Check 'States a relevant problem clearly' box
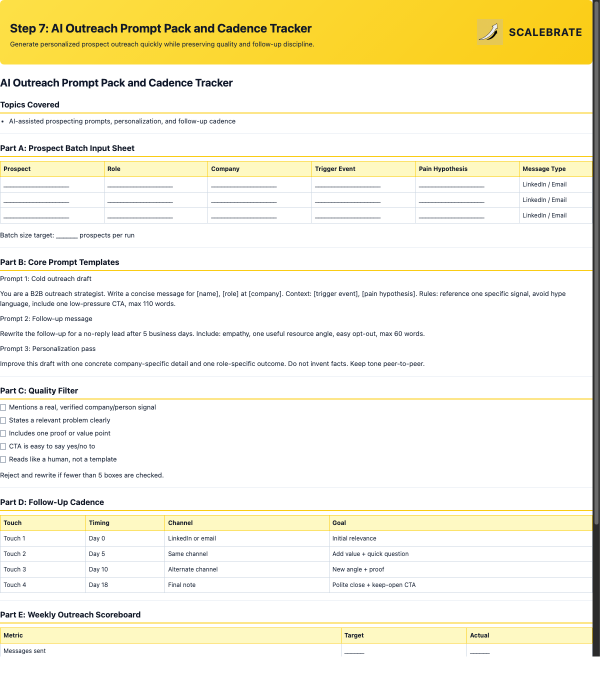Screen dimensions: 600x700 tap(3, 420)
